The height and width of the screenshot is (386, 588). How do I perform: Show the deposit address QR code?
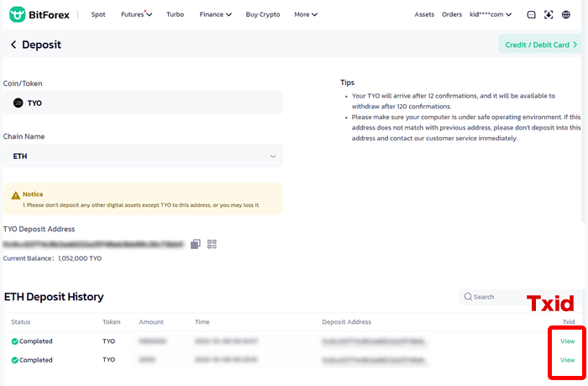[212, 244]
